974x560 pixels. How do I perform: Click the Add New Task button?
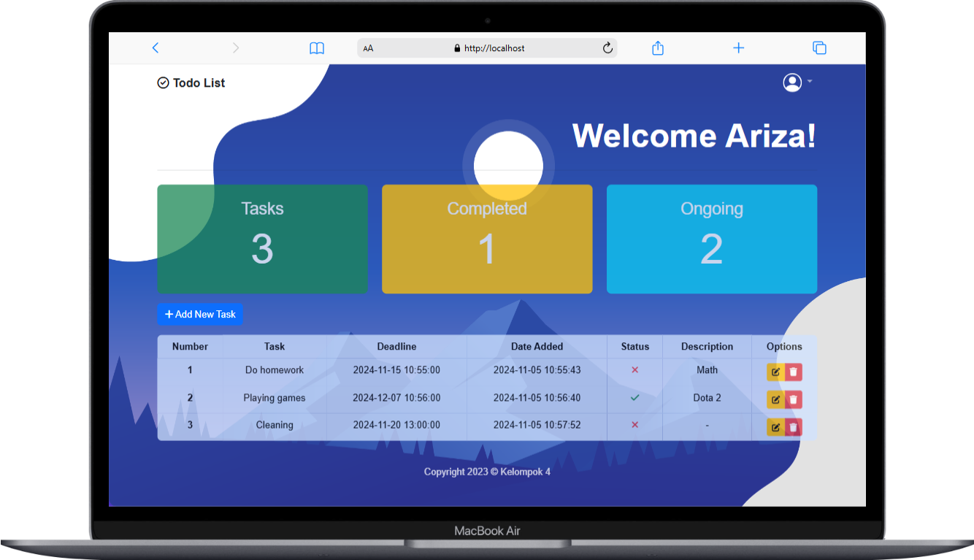tap(200, 314)
